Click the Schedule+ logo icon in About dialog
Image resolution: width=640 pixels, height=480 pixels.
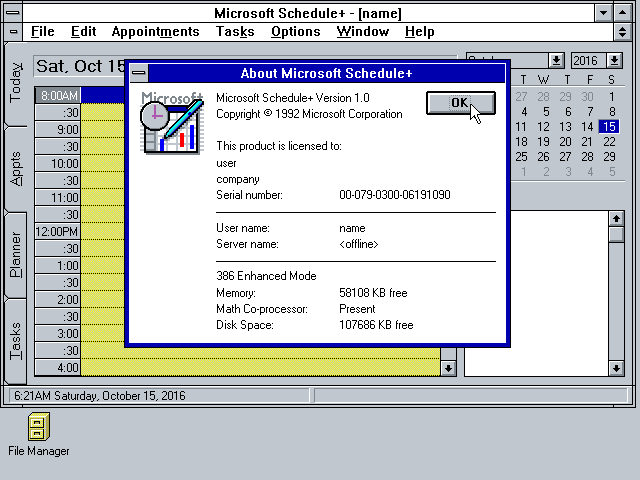[x=172, y=122]
